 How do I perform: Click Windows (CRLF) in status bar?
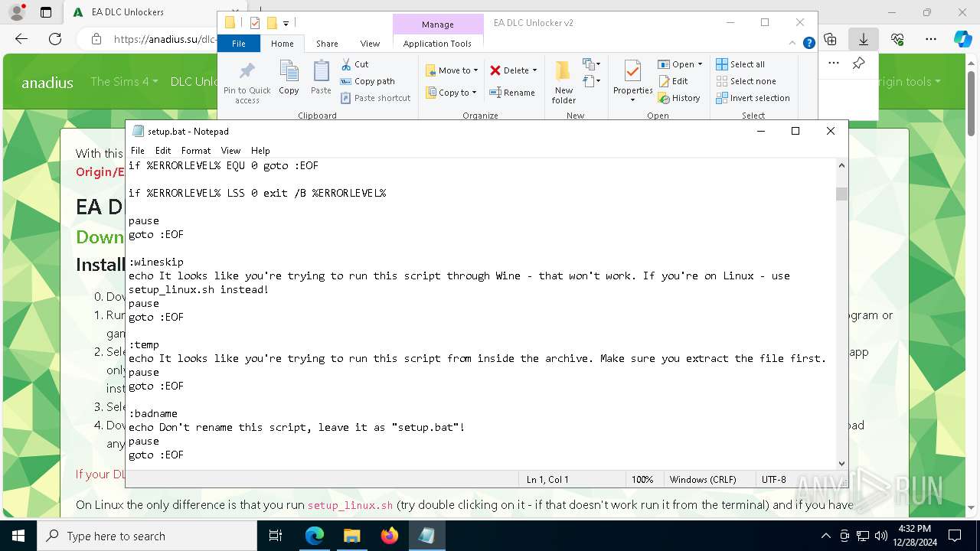click(703, 480)
